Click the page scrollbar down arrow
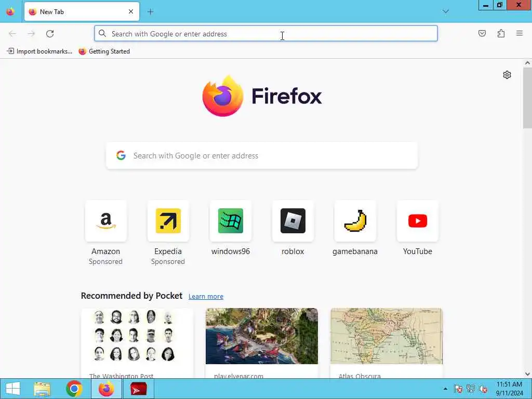The width and height of the screenshot is (532, 399). 527,374
